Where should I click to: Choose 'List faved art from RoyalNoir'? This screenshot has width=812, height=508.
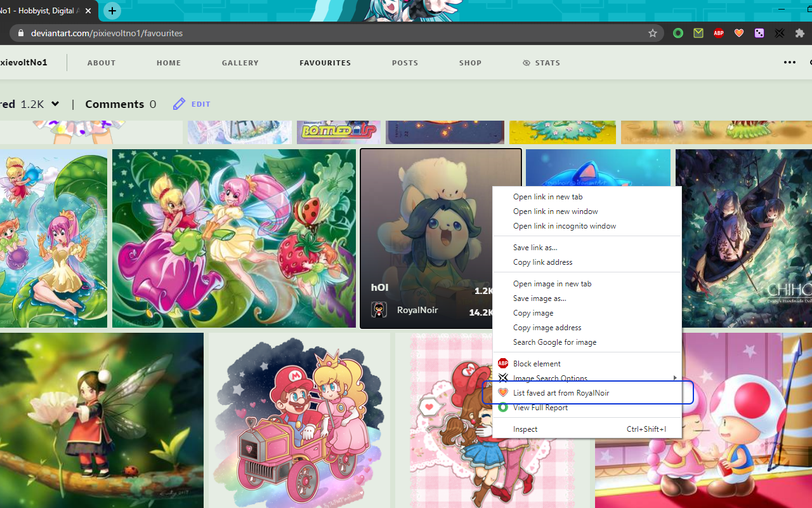click(x=561, y=393)
